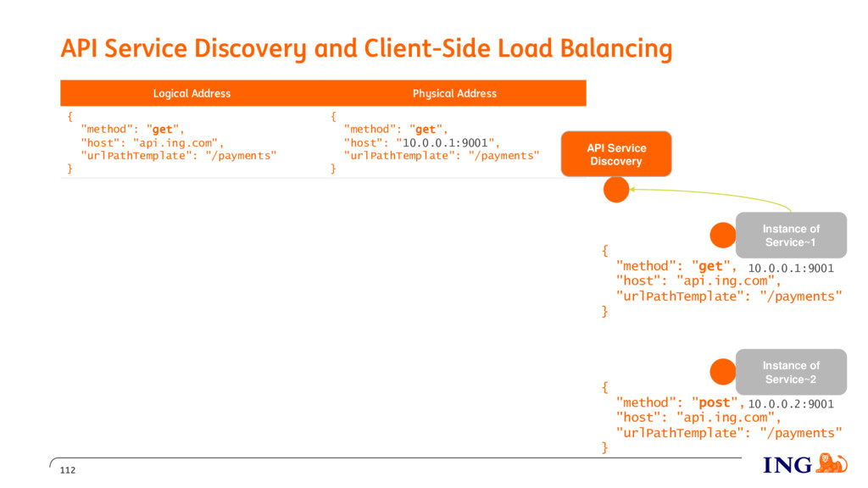Click the orange circle under API Service Discovery

coord(616,190)
